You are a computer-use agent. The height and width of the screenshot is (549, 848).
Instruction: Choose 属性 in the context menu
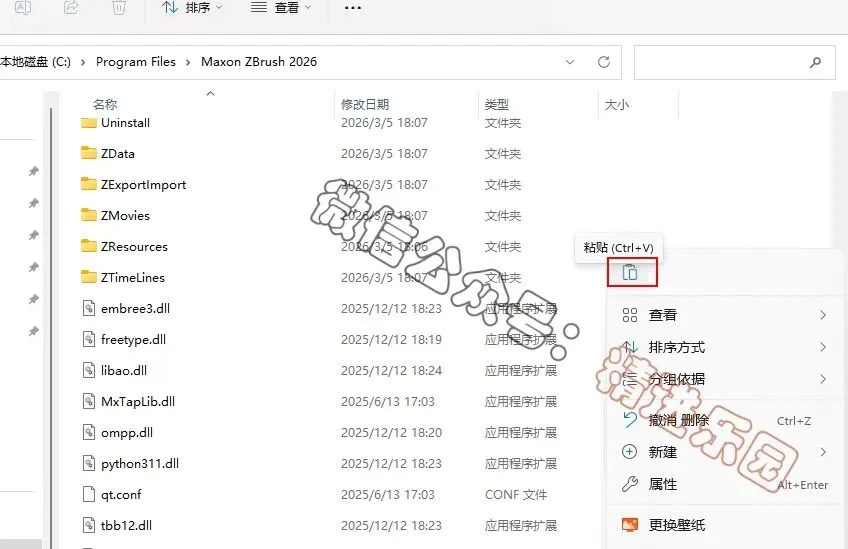click(725, 484)
